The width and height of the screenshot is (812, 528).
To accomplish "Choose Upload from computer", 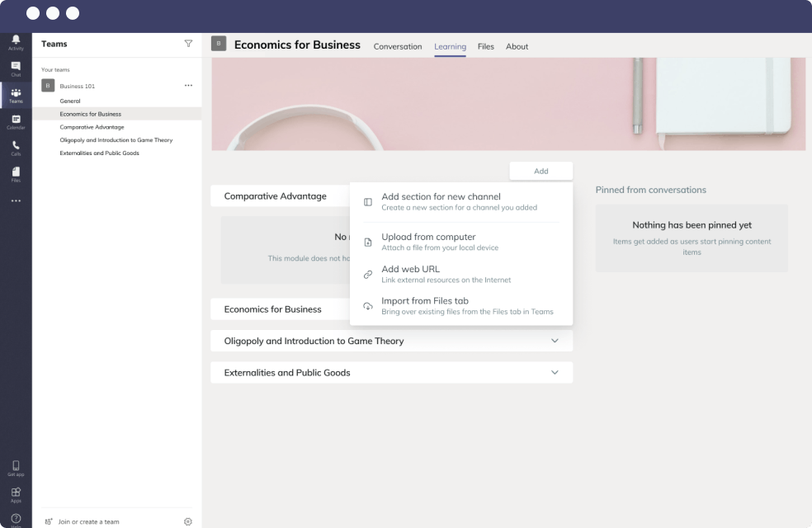I will 461,243.
